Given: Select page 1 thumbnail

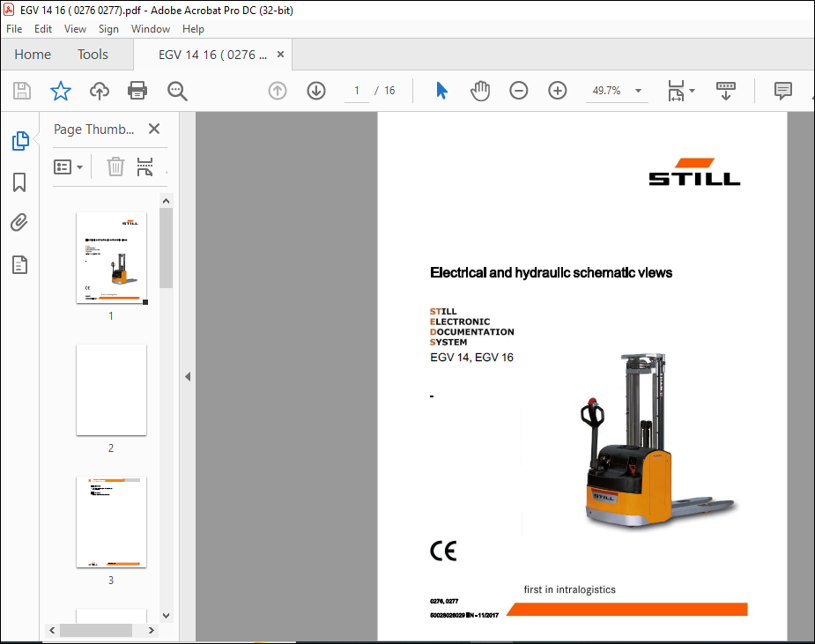Looking at the screenshot, I should pyautogui.click(x=111, y=258).
